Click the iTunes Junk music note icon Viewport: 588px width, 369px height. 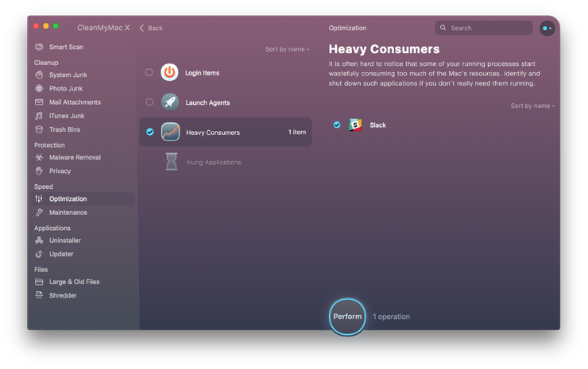(x=39, y=116)
